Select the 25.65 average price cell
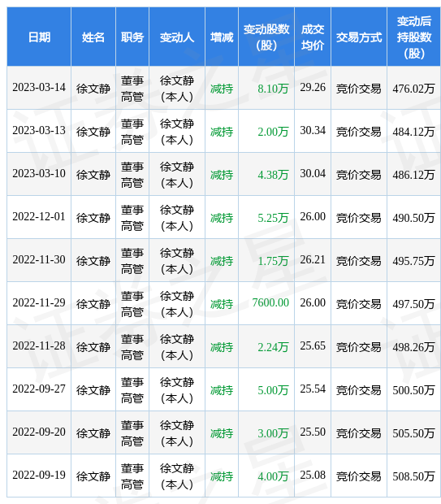Image resolution: width=441 pixels, height=504 pixels. tap(313, 345)
